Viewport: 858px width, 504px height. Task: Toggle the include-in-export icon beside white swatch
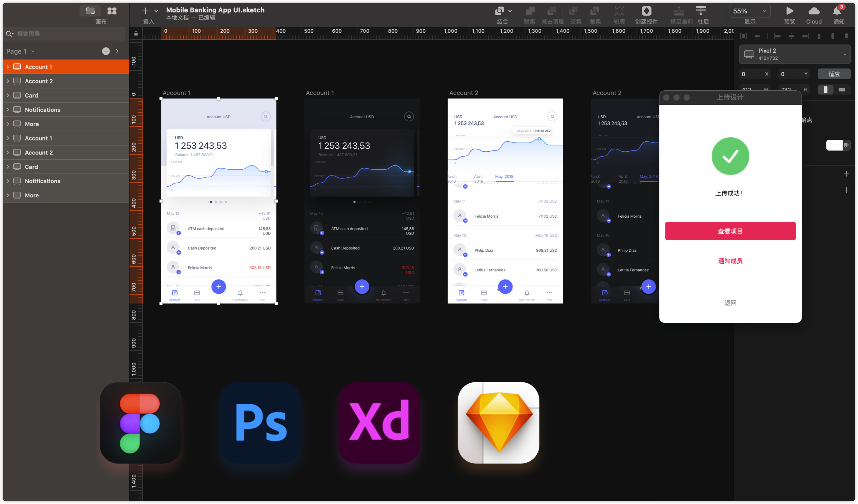[x=846, y=145]
